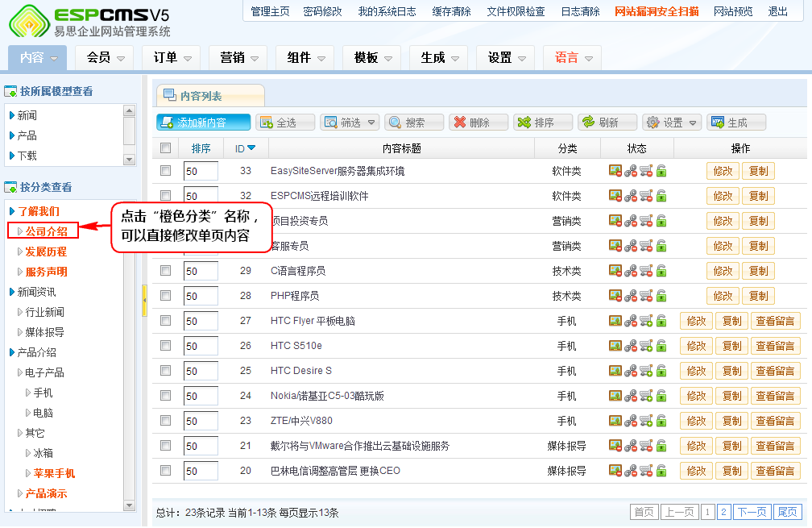The width and height of the screenshot is (812, 528).
Task: Check the HTC Flyer 平板电脑 row checkbox
Action: (x=166, y=320)
